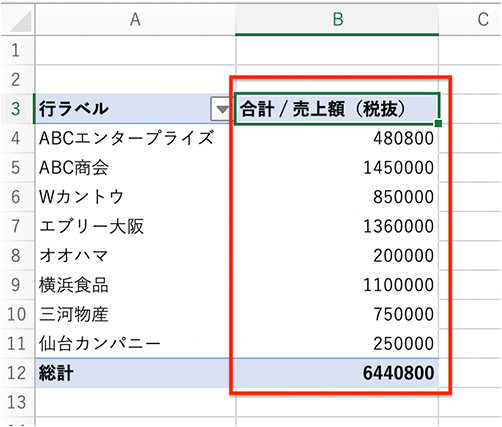Click the value 1450000
This screenshot has width=502, height=427.
[398, 168]
